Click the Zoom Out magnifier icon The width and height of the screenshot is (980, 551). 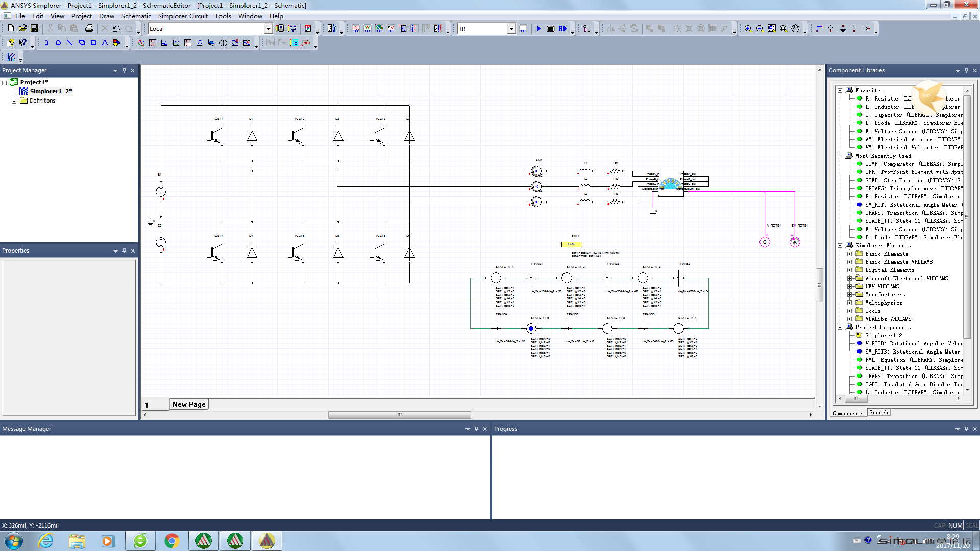pos(760,29)
